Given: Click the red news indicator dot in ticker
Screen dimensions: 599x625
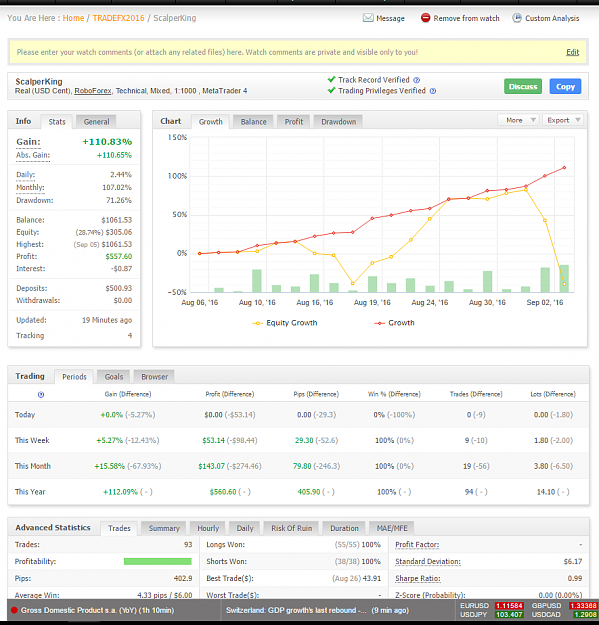Looking at the screenshot, I should click(x=14, y=610).
